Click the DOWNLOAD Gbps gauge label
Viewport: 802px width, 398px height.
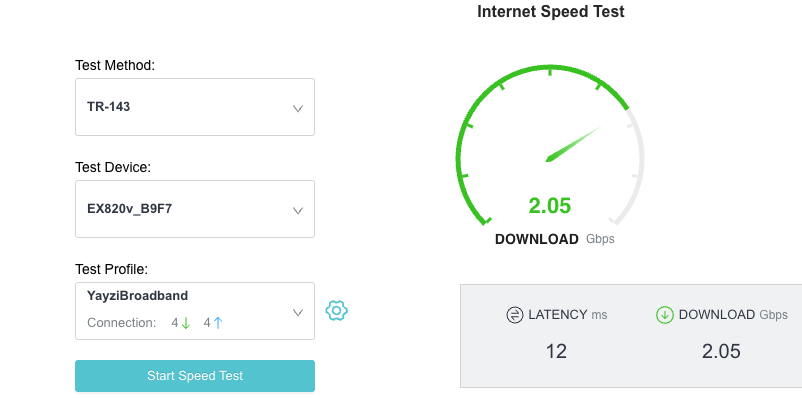554,239
